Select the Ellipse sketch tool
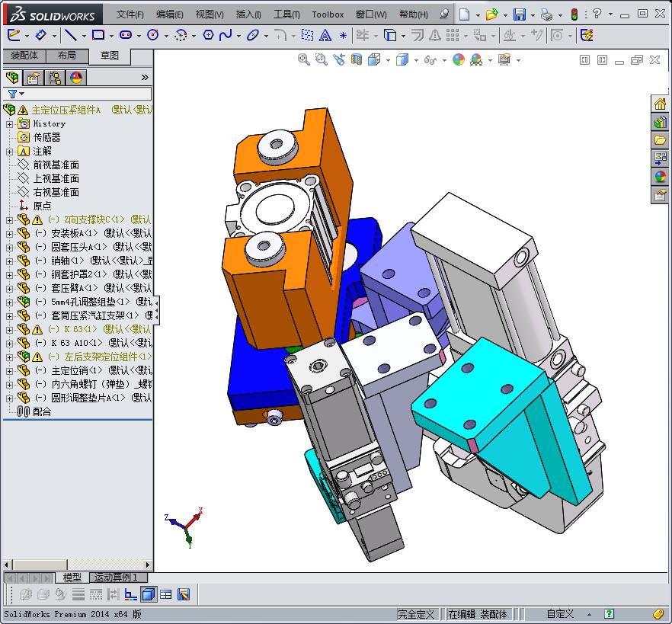The height and width of the screenshot is (624, 672). (253, 35)
